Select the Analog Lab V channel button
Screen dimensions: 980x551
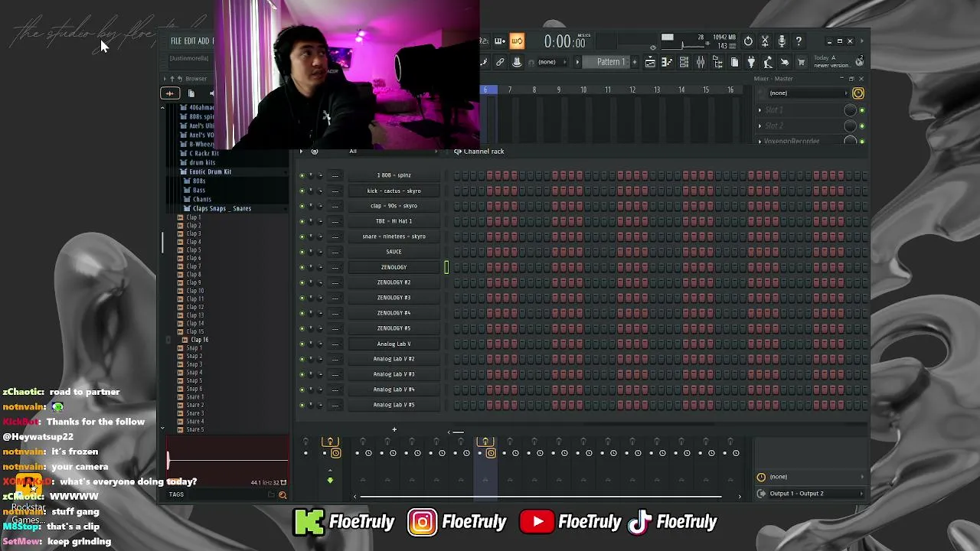(394, 344)
